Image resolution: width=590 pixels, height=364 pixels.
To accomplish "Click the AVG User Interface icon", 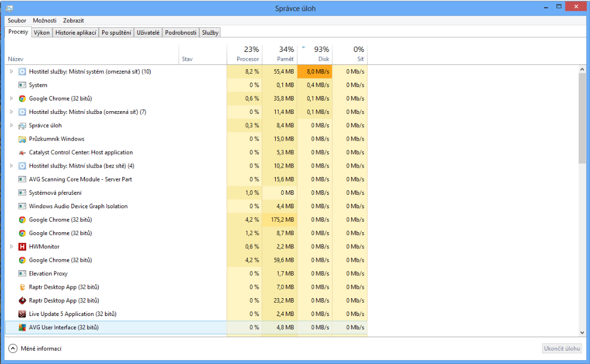I will [22, 328].
